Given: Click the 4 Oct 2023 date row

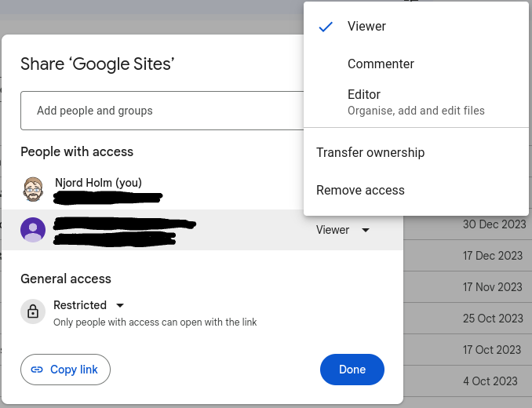Looking at the screenshot, I should point(490,381).
